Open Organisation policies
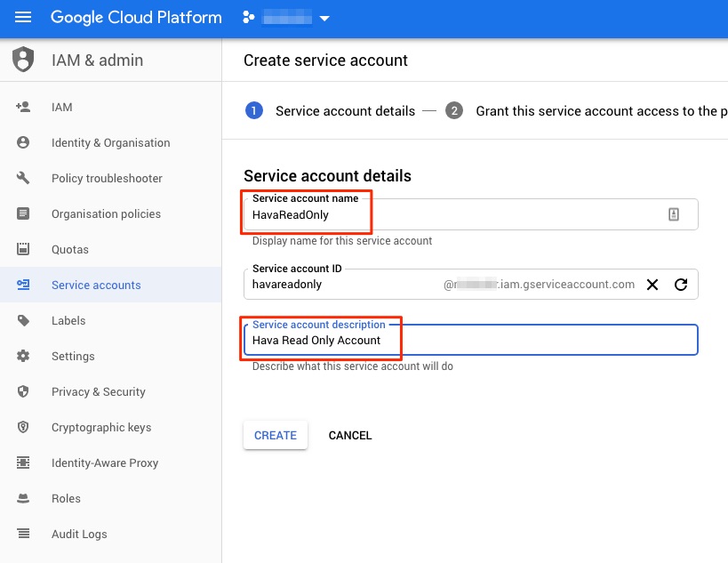Viewport: 728px width, 563px height. pos(110,213)
